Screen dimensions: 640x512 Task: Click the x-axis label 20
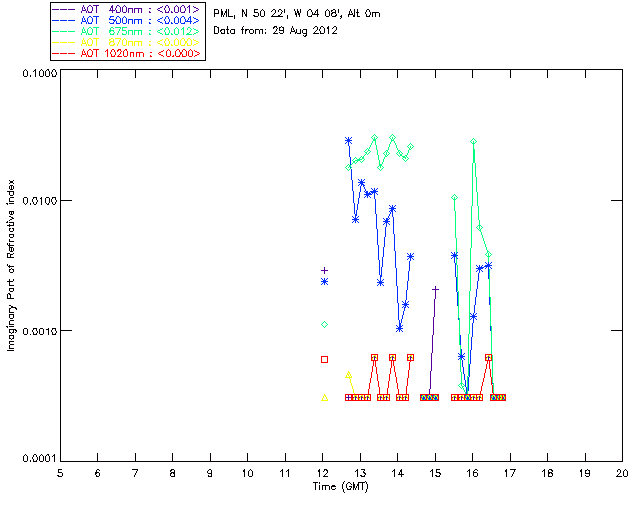[x=622, y=473]
